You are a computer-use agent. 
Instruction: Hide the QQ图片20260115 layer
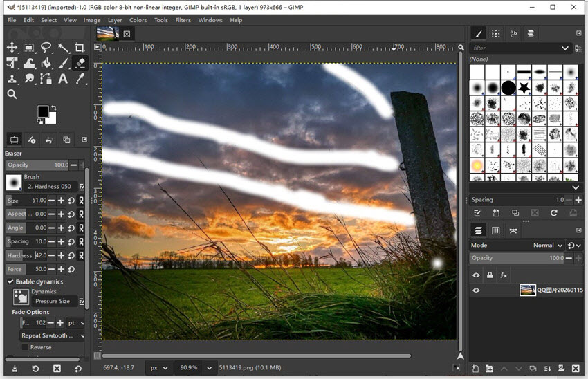pyautogui.click(x=476, y=290)
